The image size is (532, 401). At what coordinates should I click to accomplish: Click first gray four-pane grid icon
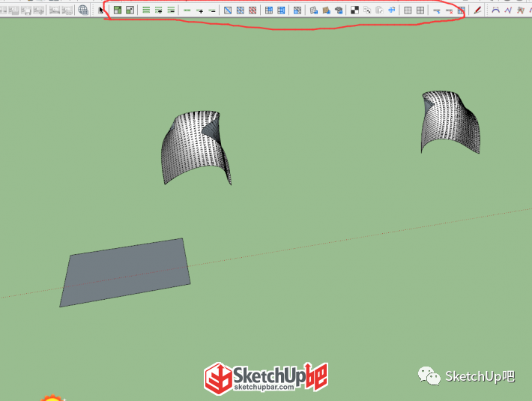tap(408, 10)
